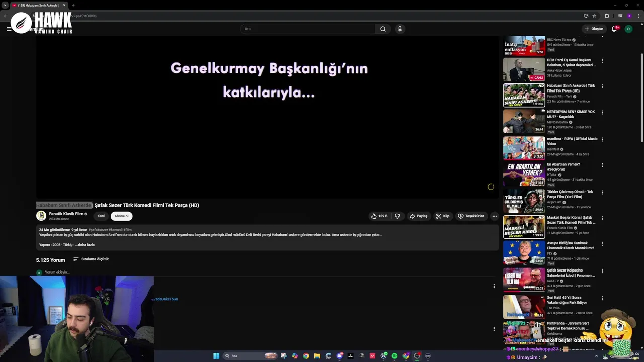Open the YouTube account avatar menu
This screenshot has height=362, width=644.
click(x=628, y=29)
